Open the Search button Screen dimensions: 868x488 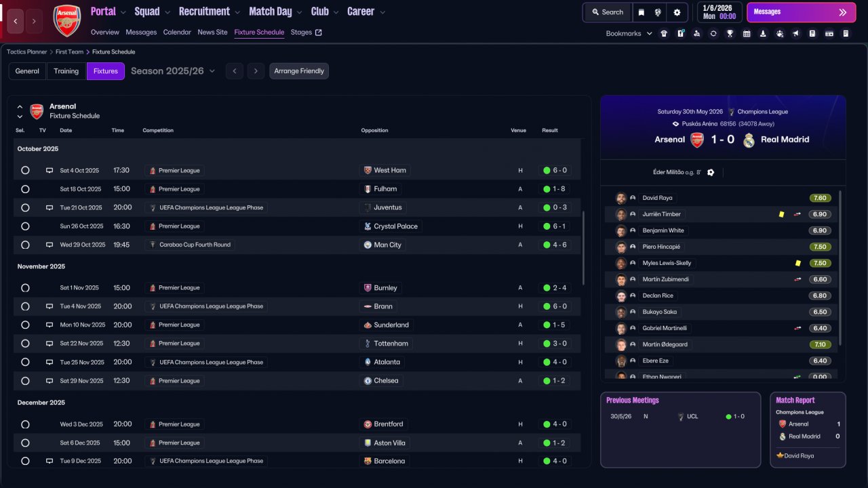607,12
